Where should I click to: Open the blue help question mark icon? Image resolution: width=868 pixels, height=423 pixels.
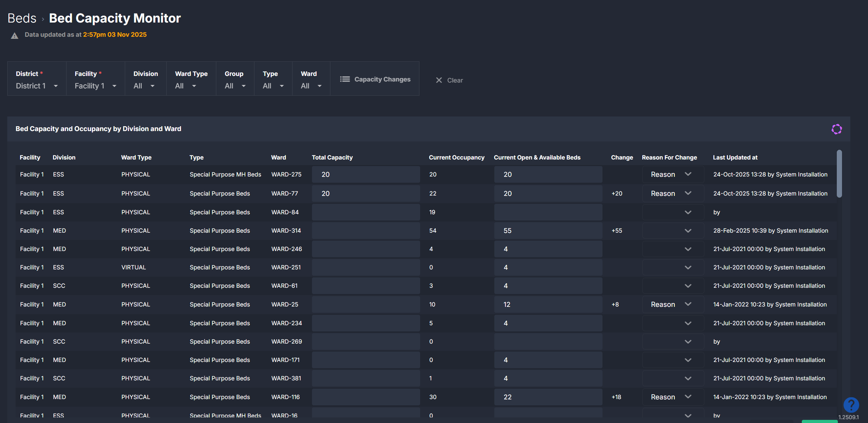click(851, 404)
